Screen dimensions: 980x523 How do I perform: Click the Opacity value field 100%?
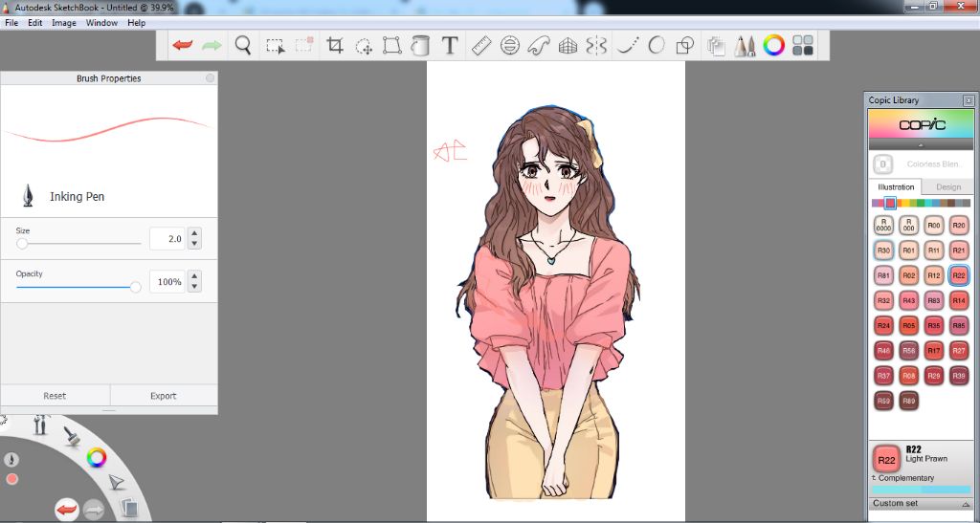tap(167, 281)
